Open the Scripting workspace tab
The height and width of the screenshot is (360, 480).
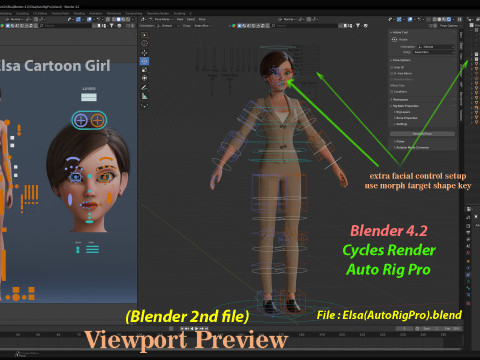(179, 13)
